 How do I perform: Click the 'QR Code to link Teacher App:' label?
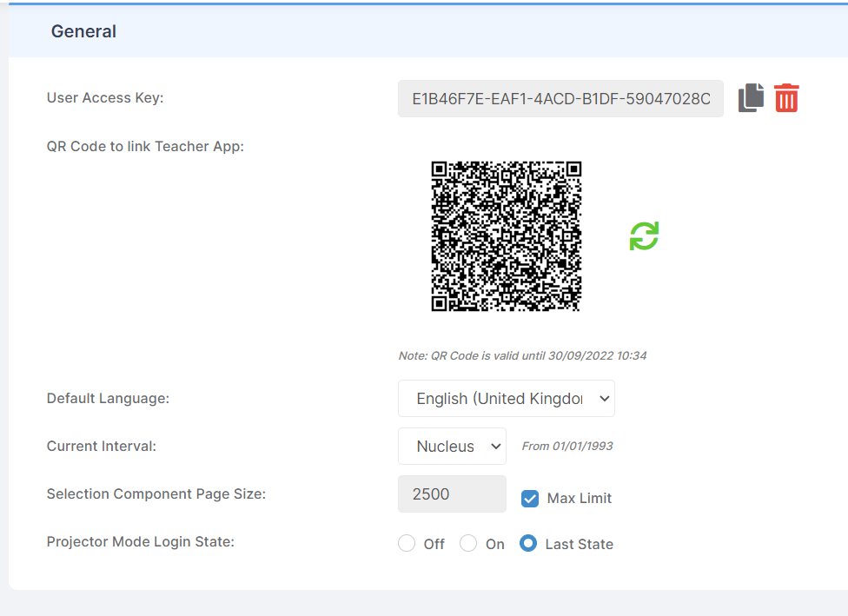pos(145,147)
